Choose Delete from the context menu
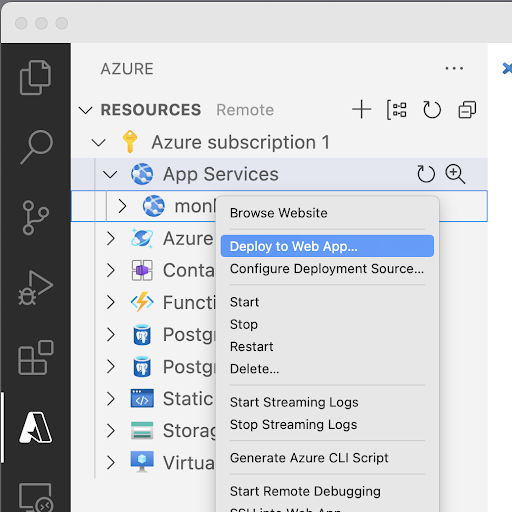 (x=327, y=369)
